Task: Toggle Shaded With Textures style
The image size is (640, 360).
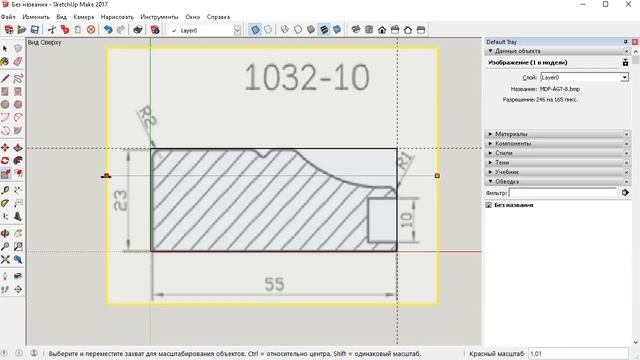Action: click(324, 30)
